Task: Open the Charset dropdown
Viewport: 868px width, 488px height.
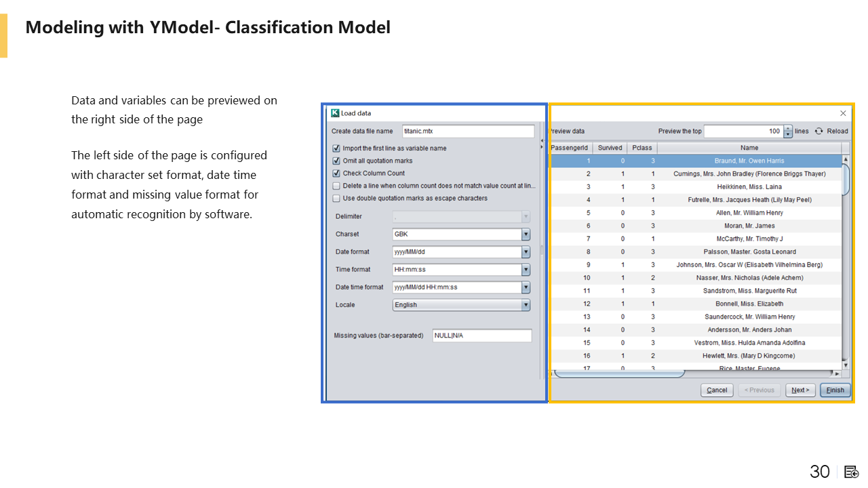Action: [526, 235]
